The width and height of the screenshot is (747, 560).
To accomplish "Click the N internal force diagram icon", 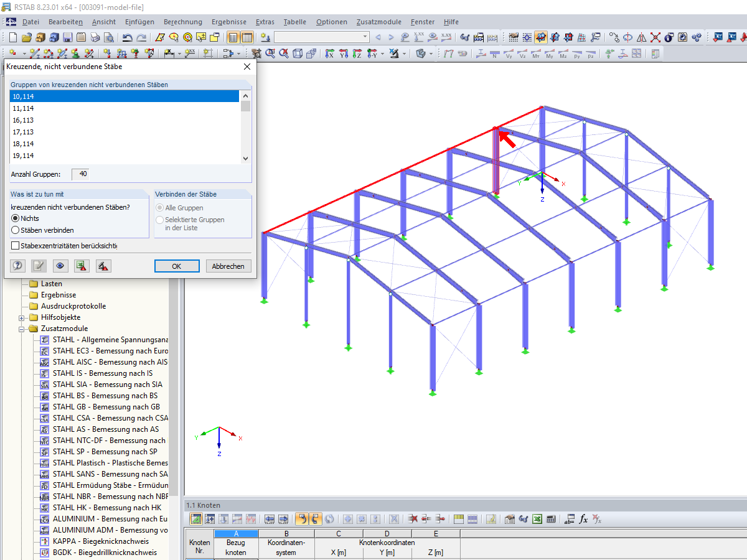I will tap(494, 54).
